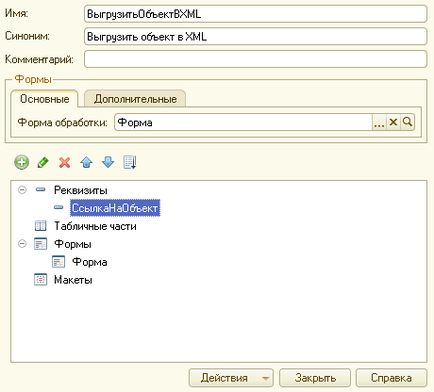
Task: Click the Комментарий: label
Action: [x=39, y=59]
